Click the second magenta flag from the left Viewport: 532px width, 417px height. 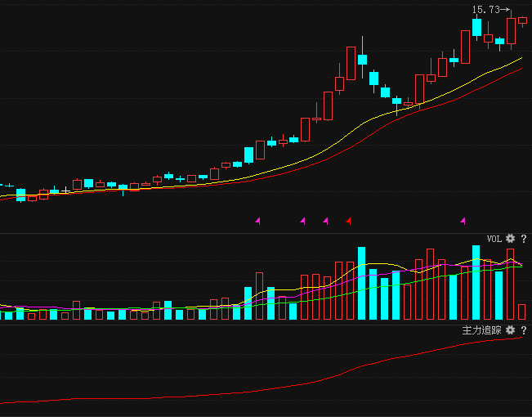click(303, 221)
